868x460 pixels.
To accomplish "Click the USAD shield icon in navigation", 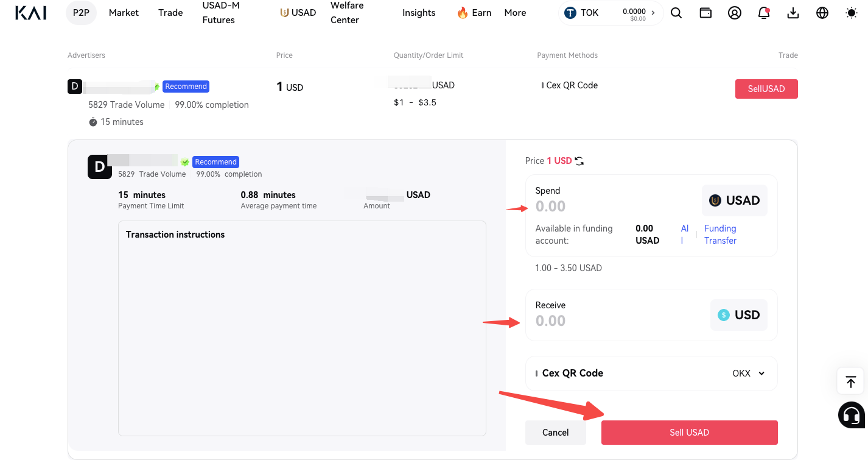I will pyautogui.click(x=284, y=13).
